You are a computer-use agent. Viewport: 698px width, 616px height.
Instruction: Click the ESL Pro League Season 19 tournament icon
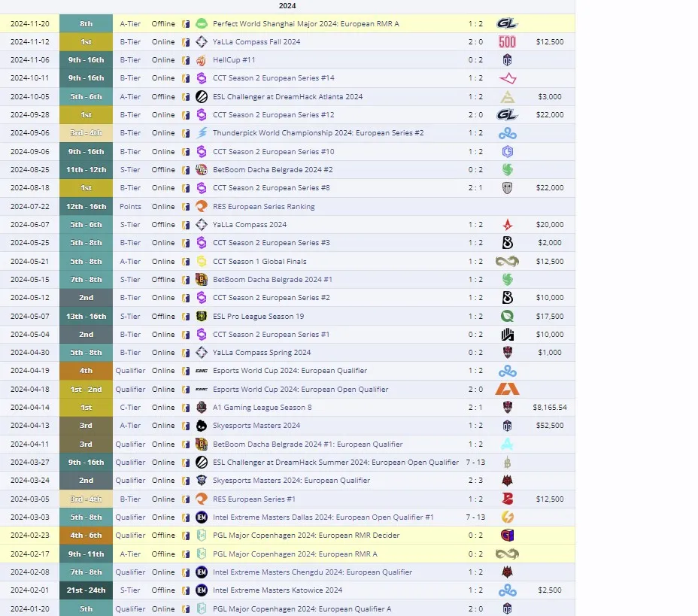tap(202, 317)
